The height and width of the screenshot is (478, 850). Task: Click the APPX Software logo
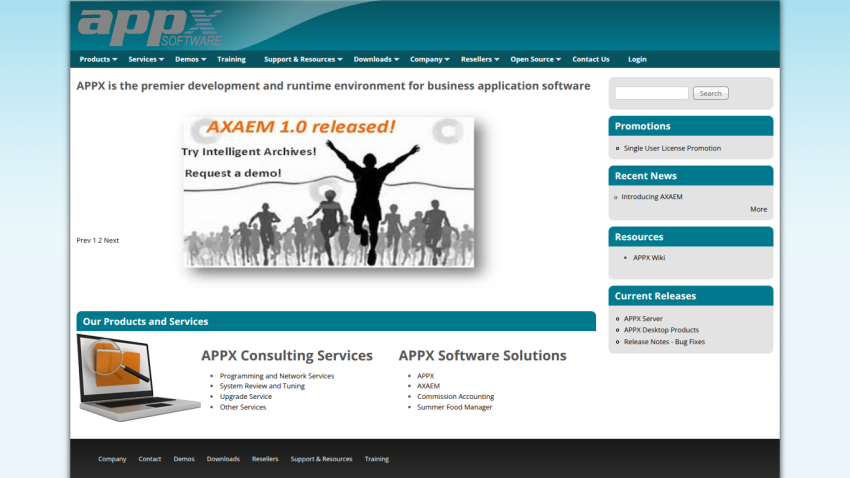coord(150,27)
